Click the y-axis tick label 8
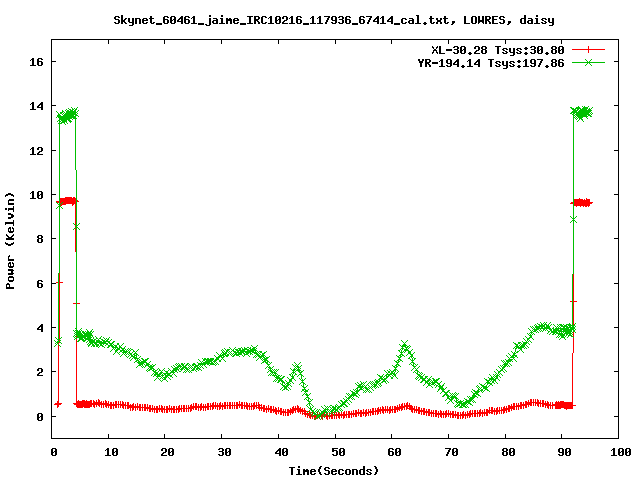Screen dimensions: 640x480 tap(40, 239)
